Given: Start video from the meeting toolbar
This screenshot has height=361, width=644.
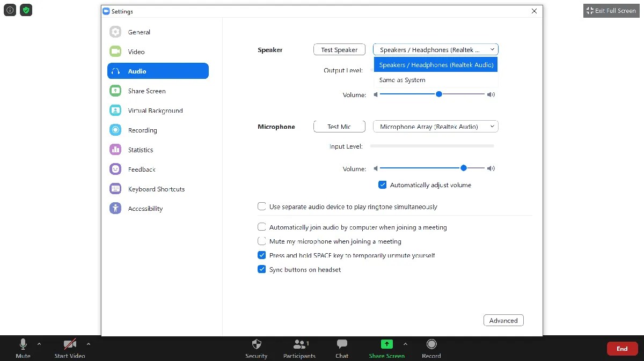Looking at the screenshot, I should click(x=70, y=348).
